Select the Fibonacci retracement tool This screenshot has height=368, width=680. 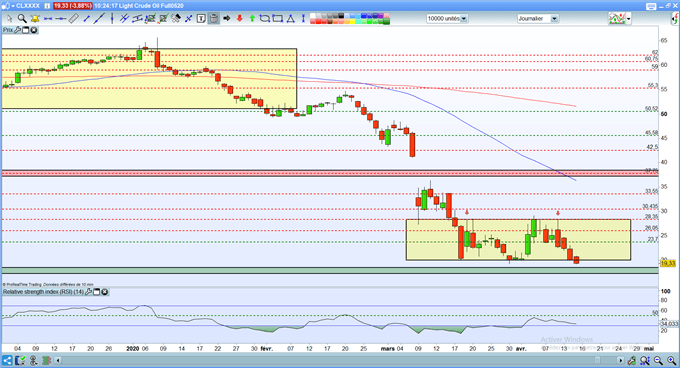(150, 18)
